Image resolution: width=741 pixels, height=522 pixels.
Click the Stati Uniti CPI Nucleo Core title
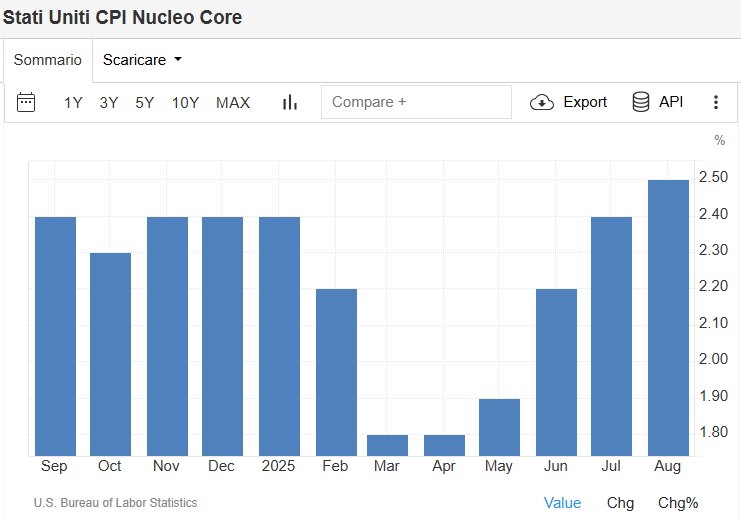coord(122,17)
